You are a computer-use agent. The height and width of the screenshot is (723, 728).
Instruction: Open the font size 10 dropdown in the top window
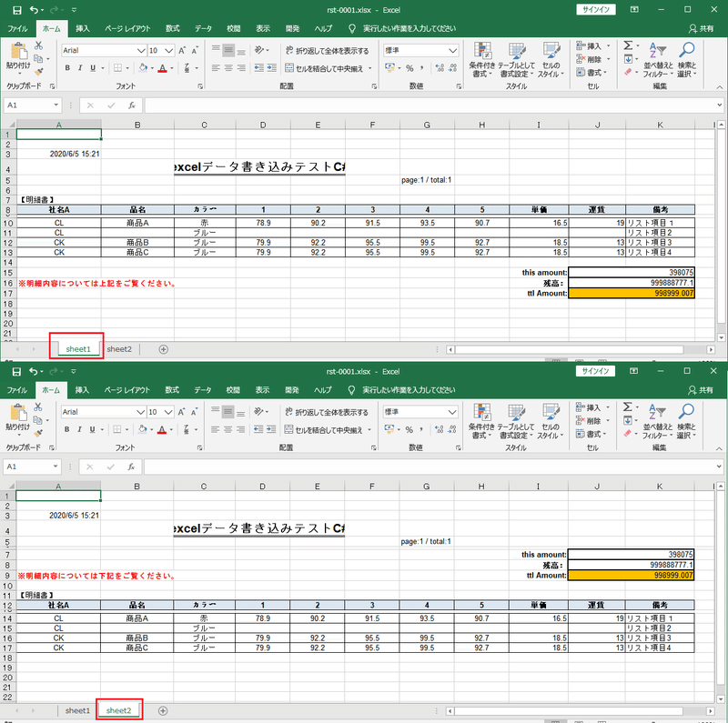coord(169,50)
